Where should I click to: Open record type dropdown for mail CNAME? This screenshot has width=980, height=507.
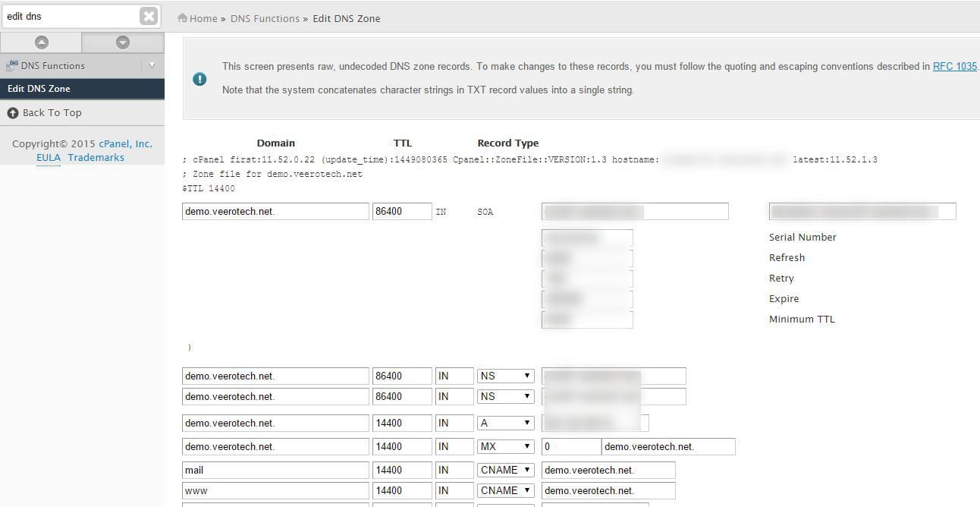(505, 470)
